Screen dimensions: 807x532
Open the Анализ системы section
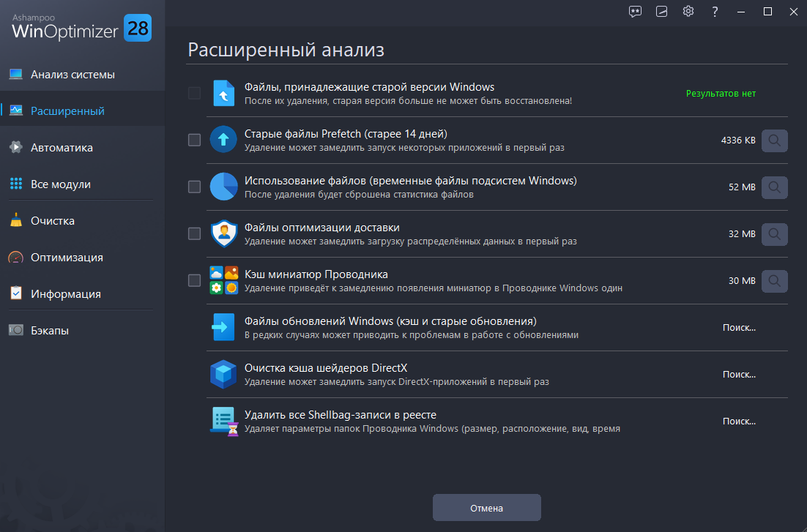click(82, 74)
